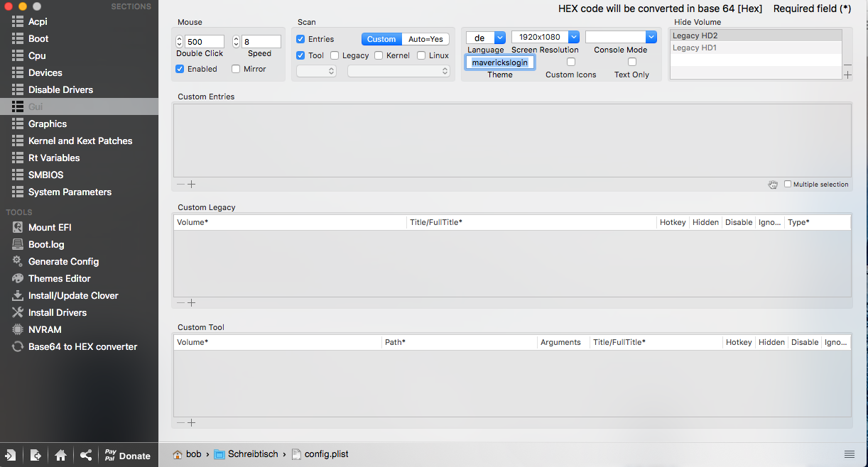This screenshot has width=868, height=467.
Task: Select the Auto=Yes scan option
Action: pyautogui.click(x=425, y=39)
